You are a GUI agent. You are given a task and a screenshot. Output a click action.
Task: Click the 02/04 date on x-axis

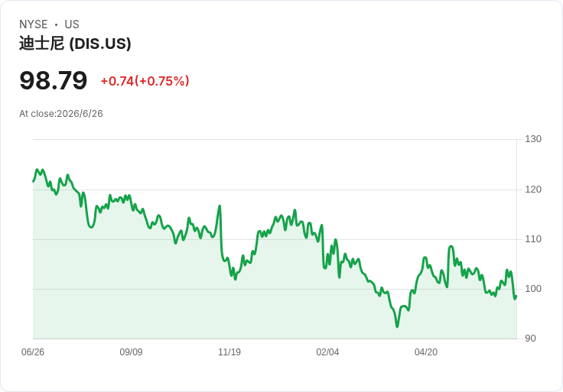click(x=327, y=352)
